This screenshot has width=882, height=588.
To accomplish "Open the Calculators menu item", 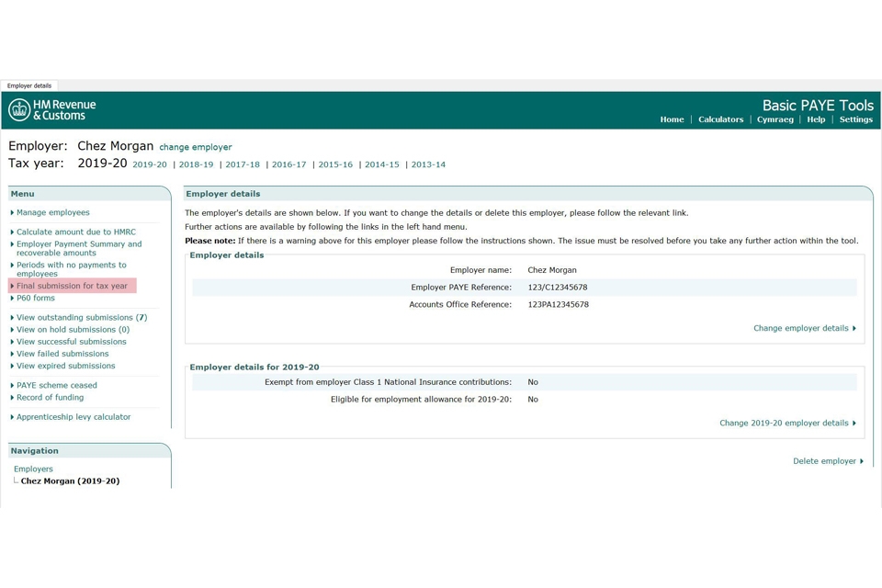I will pos(720,119).
